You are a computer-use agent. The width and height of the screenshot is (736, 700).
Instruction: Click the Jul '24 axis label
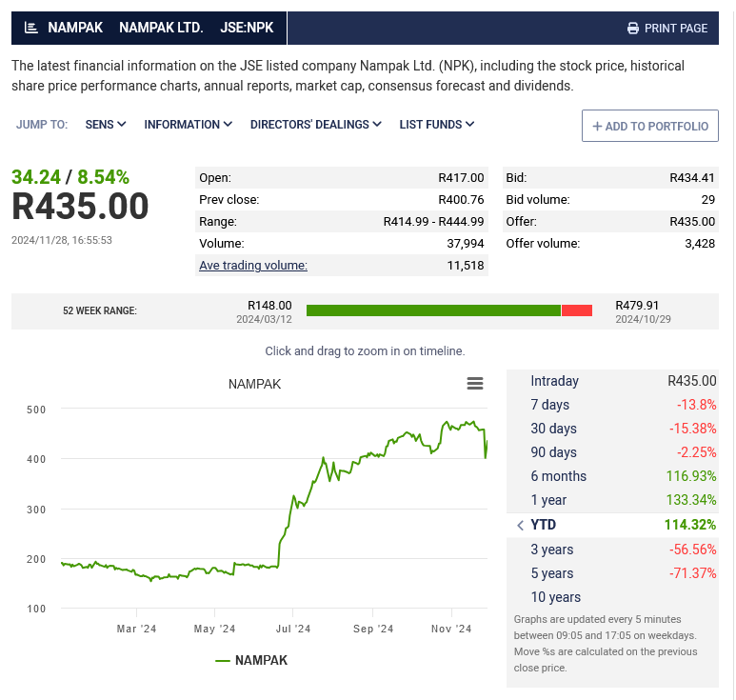coord(293,630)
